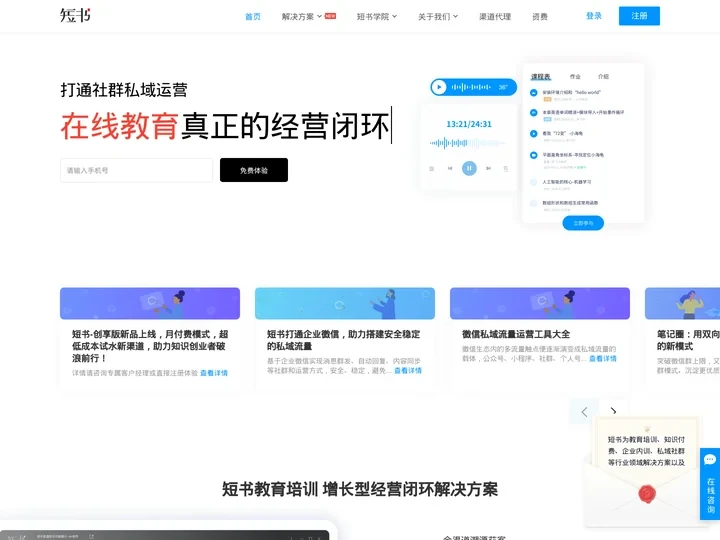This screenshot has height=540, width=720.
Task: Open the 资费 pricing page
Action: coord(540,17)
